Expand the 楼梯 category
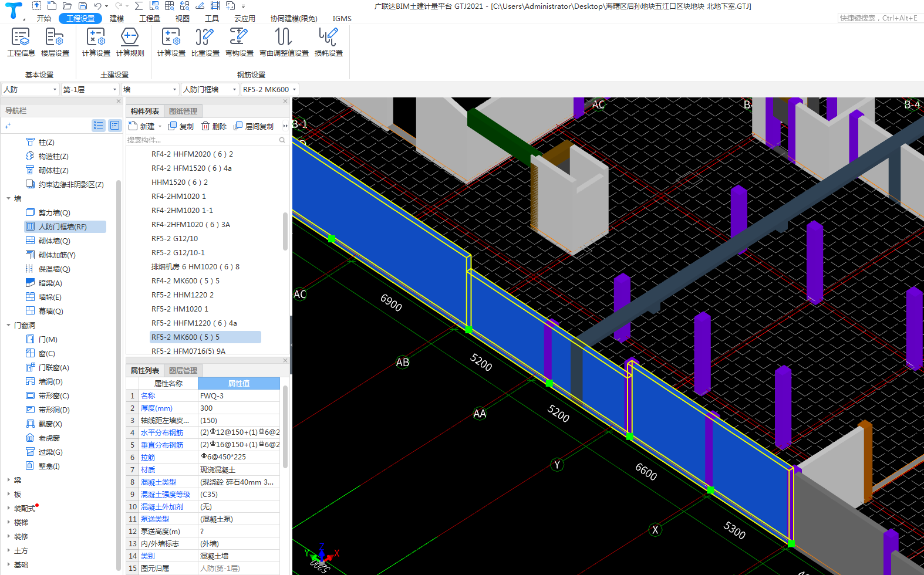 pyautogui.click(x=8, y=522)
